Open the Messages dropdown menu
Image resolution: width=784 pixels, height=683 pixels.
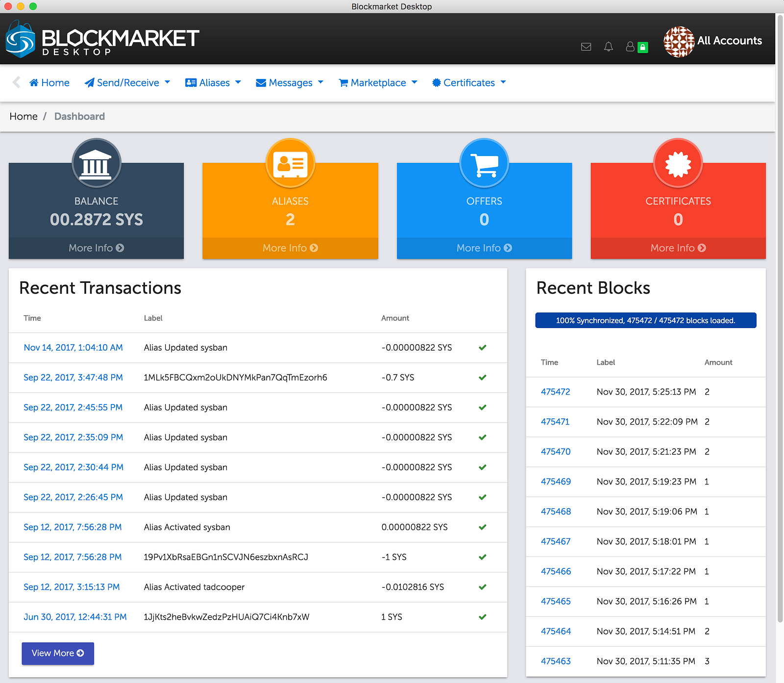tap(290, 83)
